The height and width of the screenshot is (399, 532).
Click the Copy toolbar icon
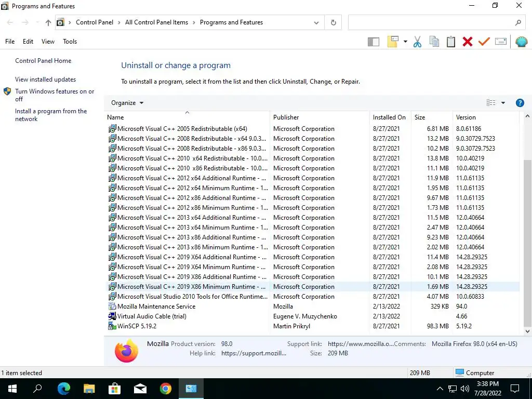click(x=434, y=42)
